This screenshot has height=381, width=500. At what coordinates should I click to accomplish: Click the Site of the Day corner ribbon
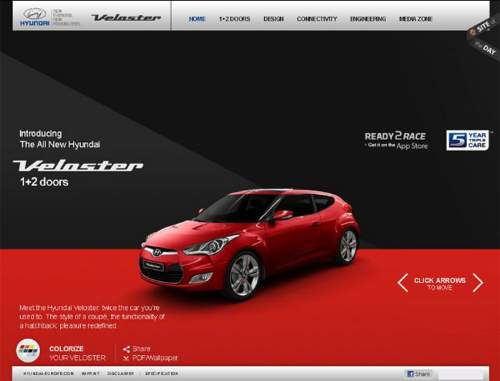pyautogui.click(x=484, y=37)
